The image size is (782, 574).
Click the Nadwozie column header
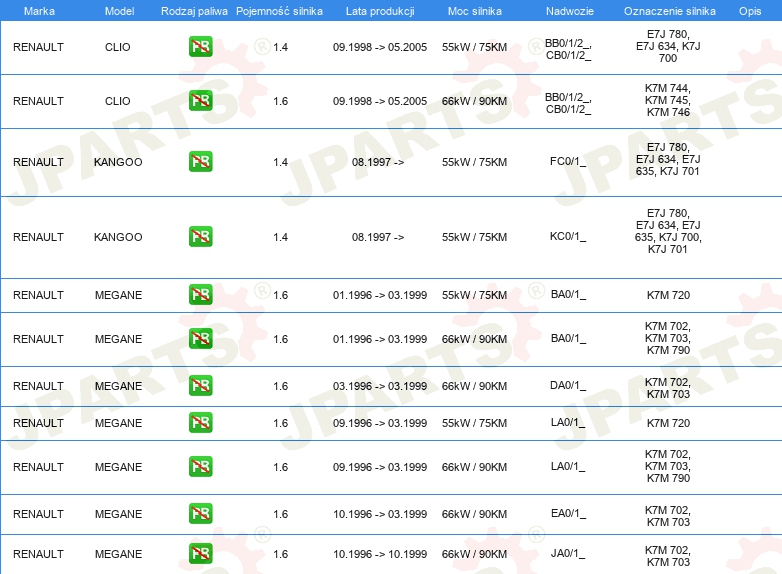[570, 11]
